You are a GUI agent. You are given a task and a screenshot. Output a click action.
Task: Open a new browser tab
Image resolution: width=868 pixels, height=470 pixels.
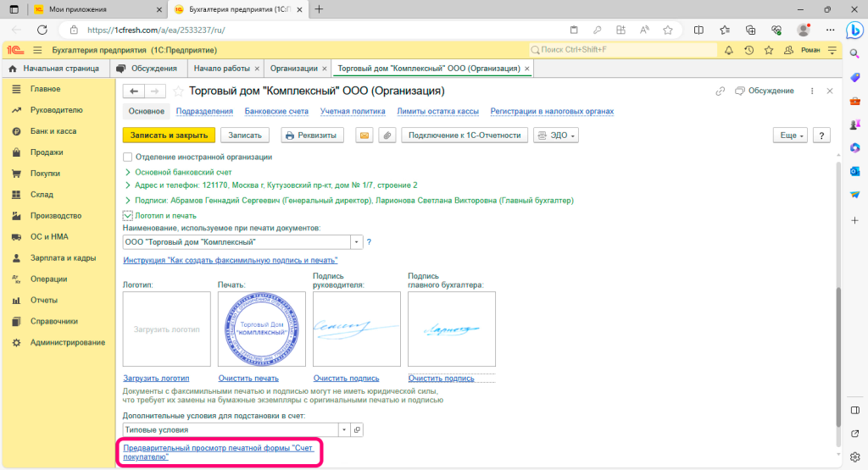(x=319, y=9)
